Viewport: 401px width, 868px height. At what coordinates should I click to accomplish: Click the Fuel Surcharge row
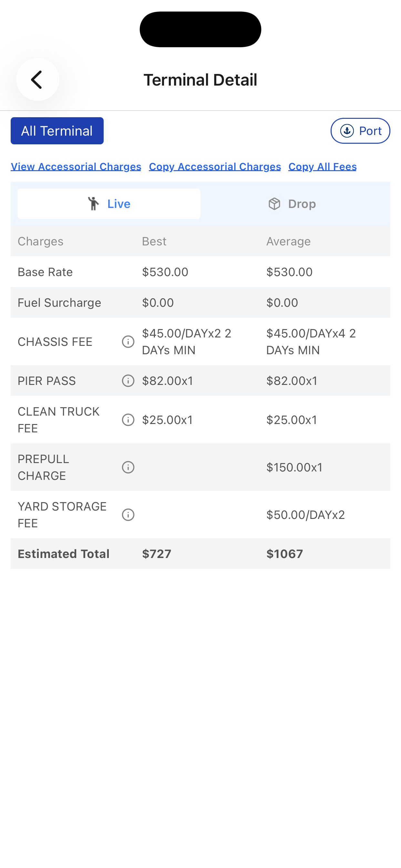200,303
